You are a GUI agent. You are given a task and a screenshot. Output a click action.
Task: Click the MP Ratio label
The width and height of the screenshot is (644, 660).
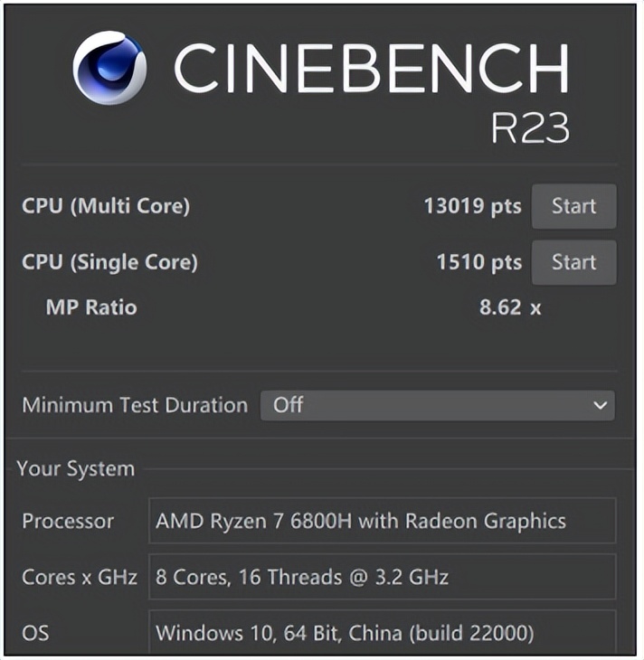pos(91,307)
